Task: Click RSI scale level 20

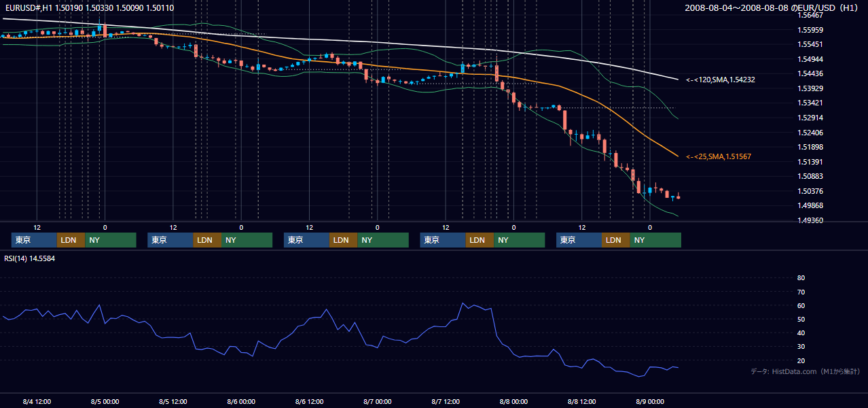Action: click(801, 360)
